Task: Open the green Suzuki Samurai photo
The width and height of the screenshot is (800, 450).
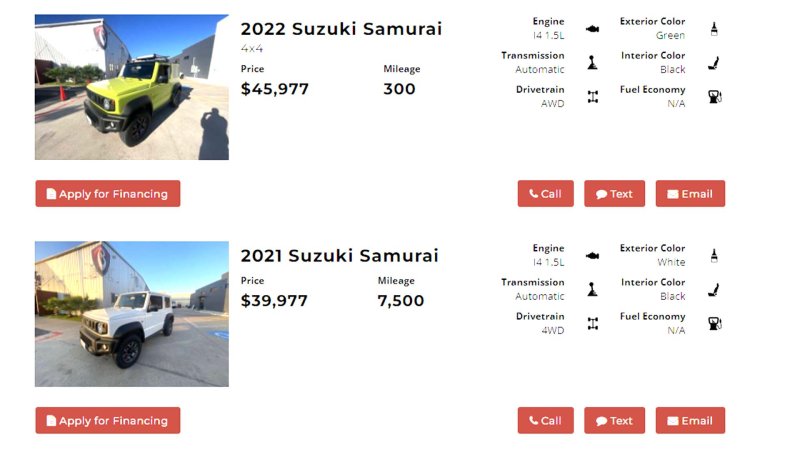Action: point(132,87)
